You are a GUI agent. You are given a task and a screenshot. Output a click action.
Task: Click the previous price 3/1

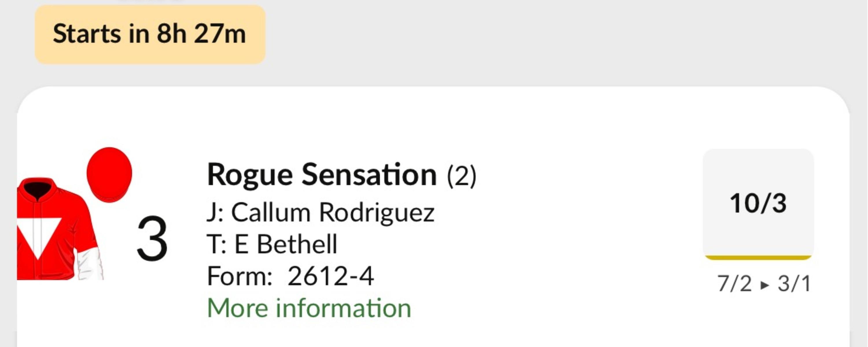pos(794,284)
